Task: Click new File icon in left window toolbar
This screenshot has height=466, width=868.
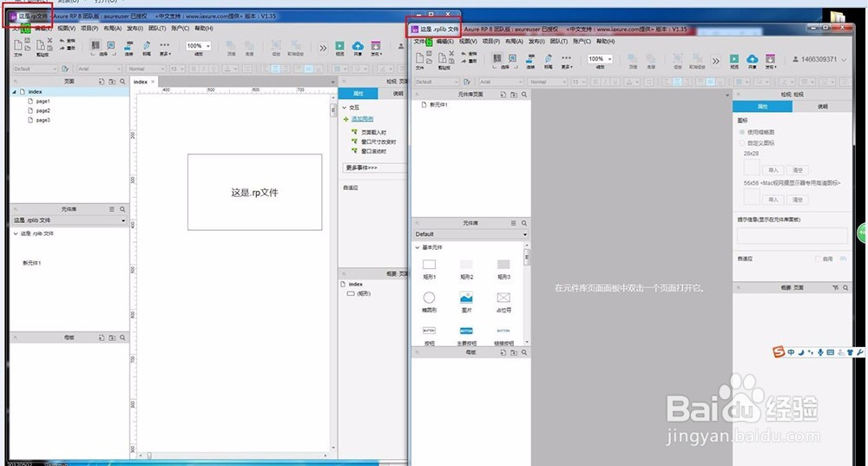Action: (18, 45)
